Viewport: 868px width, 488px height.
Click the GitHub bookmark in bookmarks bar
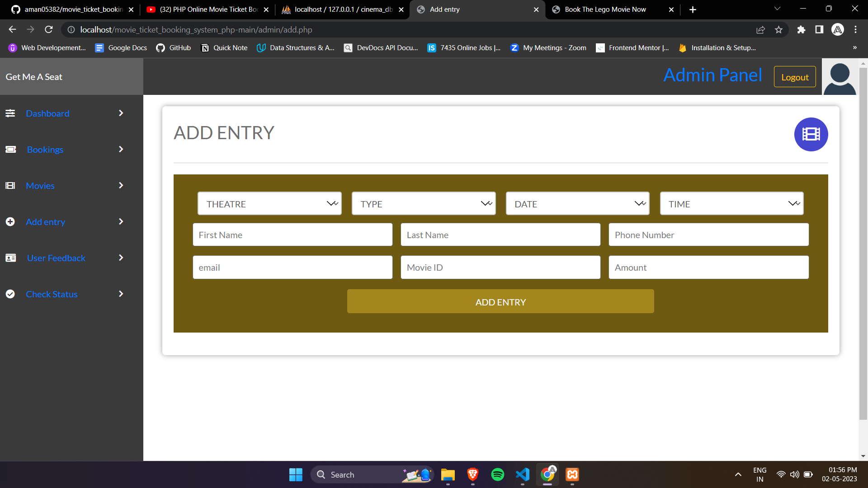173,47
